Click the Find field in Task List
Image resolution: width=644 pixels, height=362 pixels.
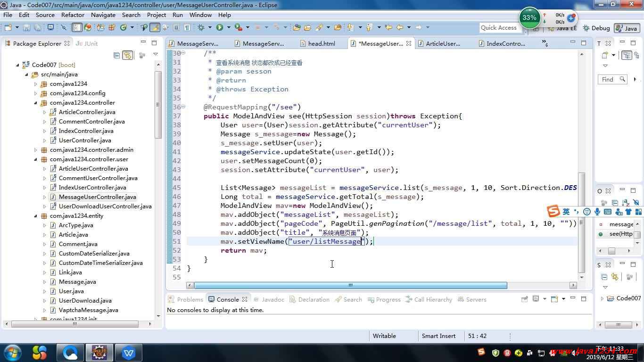click(613, 79)
